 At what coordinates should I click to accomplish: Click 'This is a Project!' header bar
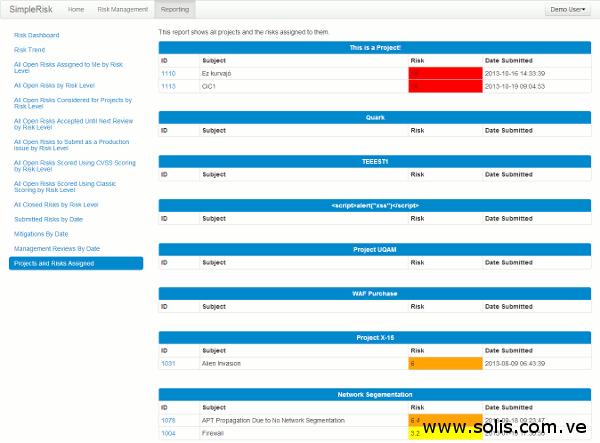tap(375, 48)
